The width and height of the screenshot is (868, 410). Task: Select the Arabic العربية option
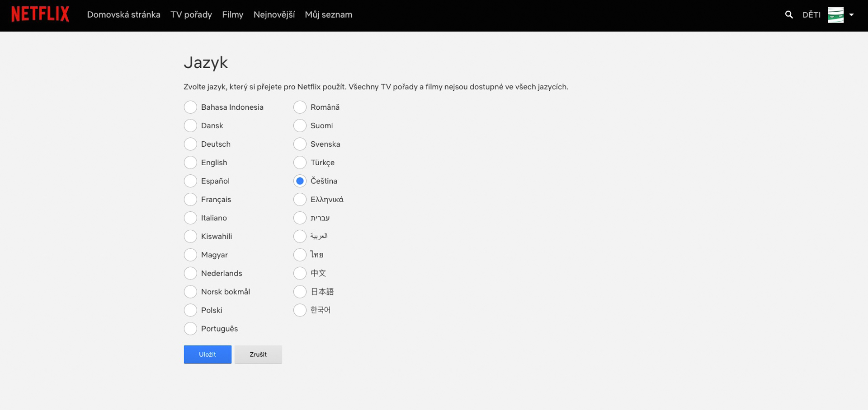[300, 237]
